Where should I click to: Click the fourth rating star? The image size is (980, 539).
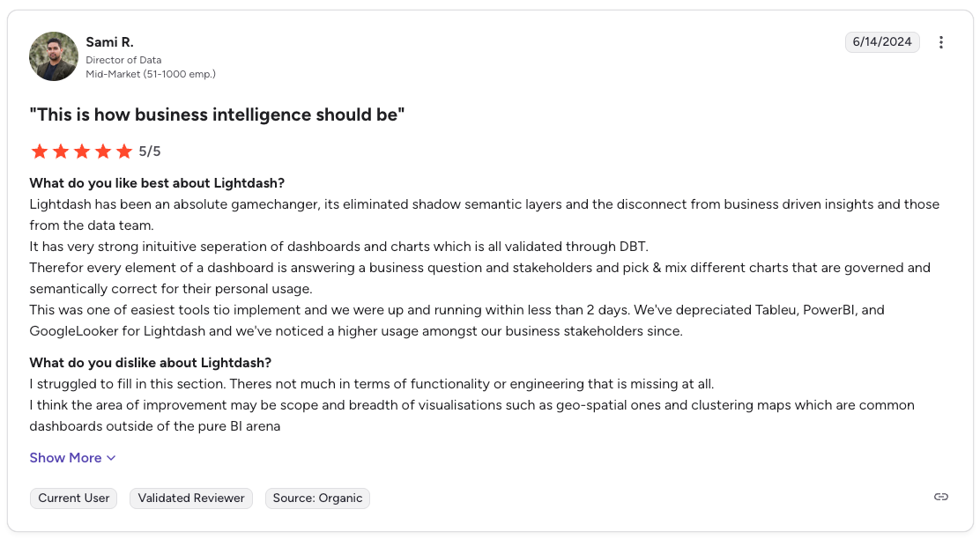[103, 151]
